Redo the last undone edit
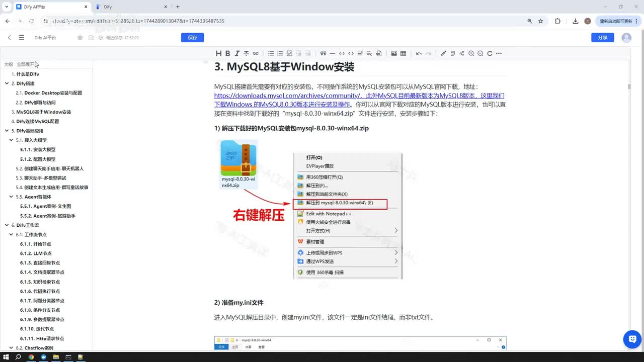Viewport: 644px width, 362px height. tap(428, 53)
